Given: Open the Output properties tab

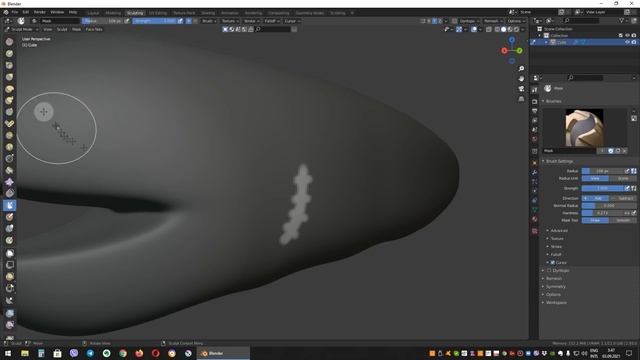Looking at the screenshot, I should tap(535, 111).
